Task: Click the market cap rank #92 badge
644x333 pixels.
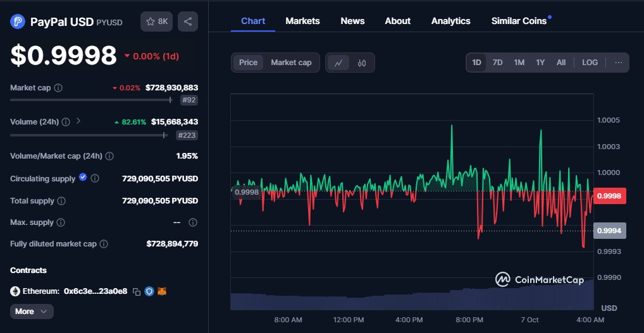Action: coord(189,100)
